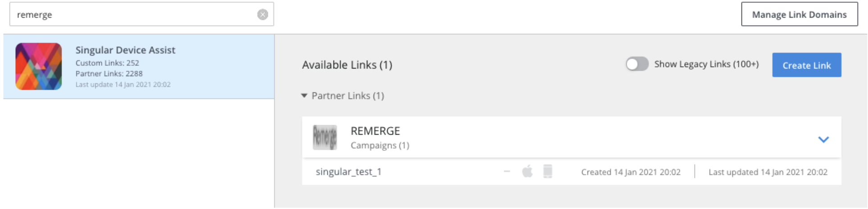Click the mobile device icon on singular_test_1
This screenshot has width=868, height=209.
(x=547, y=172)
